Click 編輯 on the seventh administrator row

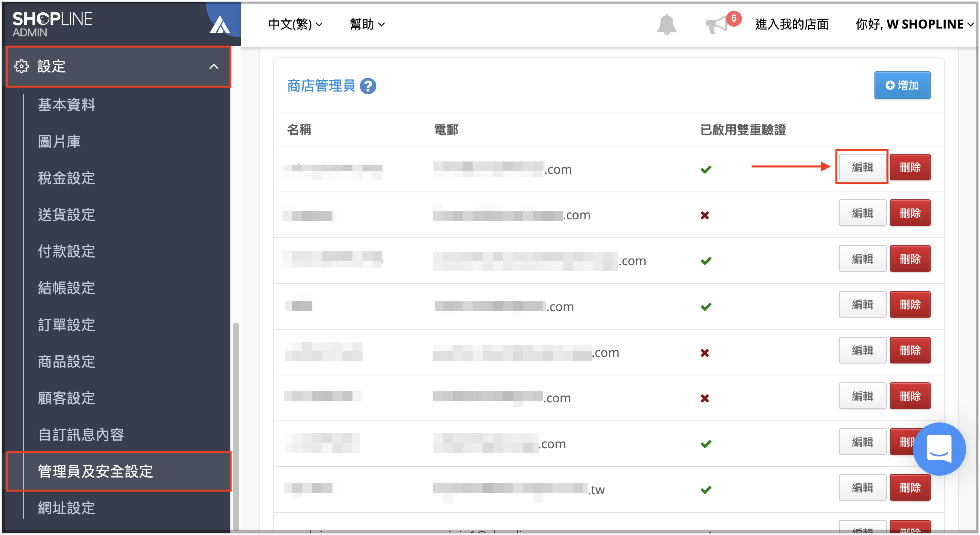pyautogui.click(x=863, y=442)
